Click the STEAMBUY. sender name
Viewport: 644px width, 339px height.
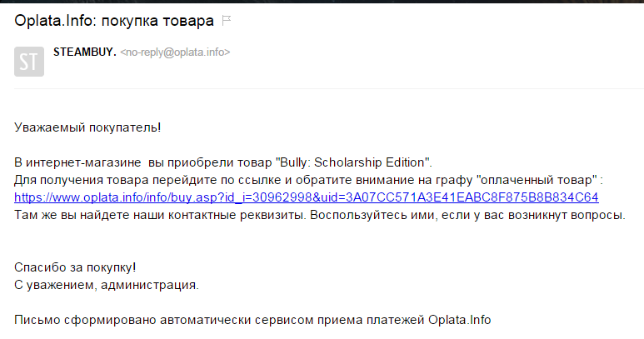[x=84, y=52]
